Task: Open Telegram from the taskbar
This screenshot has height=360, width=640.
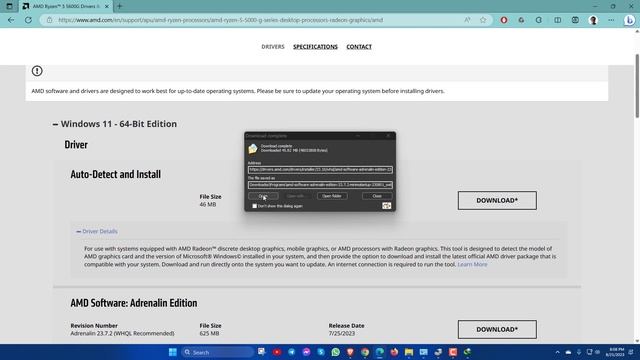Action: pos(291,352)
